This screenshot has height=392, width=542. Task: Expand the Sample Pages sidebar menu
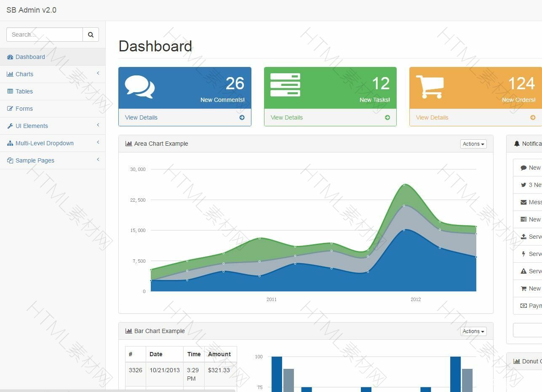tap(35, 160)
